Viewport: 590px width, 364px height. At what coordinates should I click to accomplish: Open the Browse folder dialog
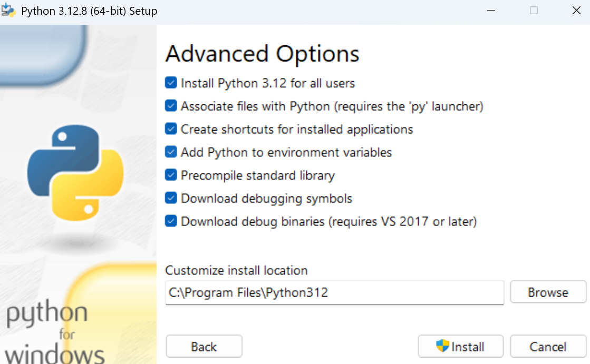point(548,292)
